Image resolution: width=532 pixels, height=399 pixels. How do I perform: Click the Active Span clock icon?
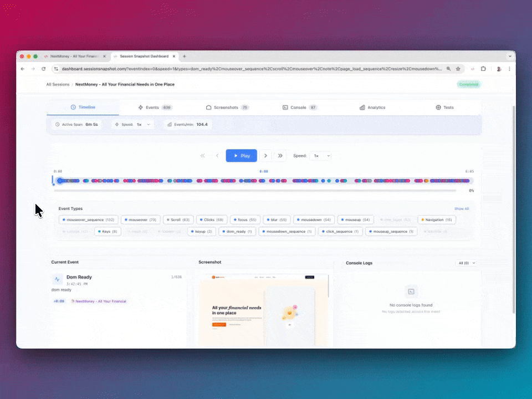point(57,124)
